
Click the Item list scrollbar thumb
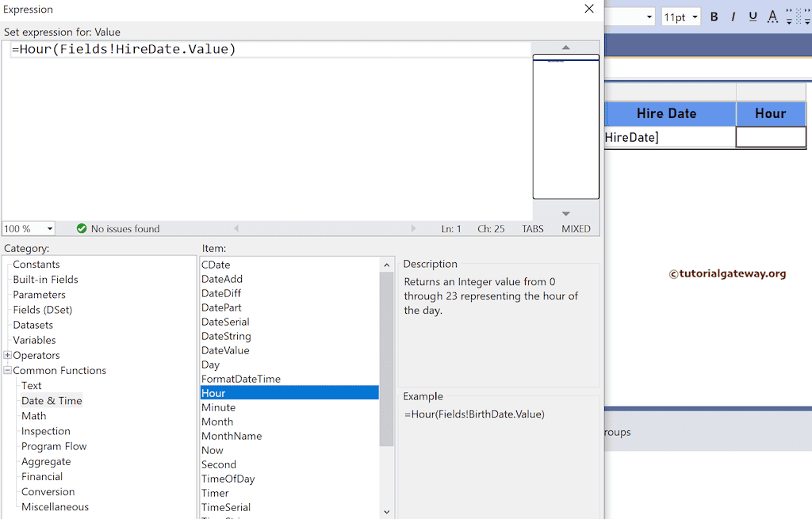(386, 357)
